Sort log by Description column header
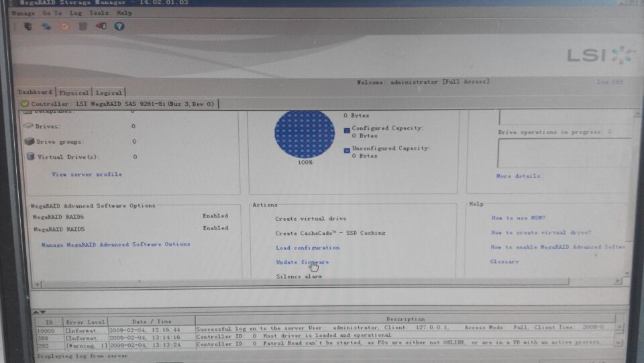Viewport: 644px width, 363px height. click(405, 319)
